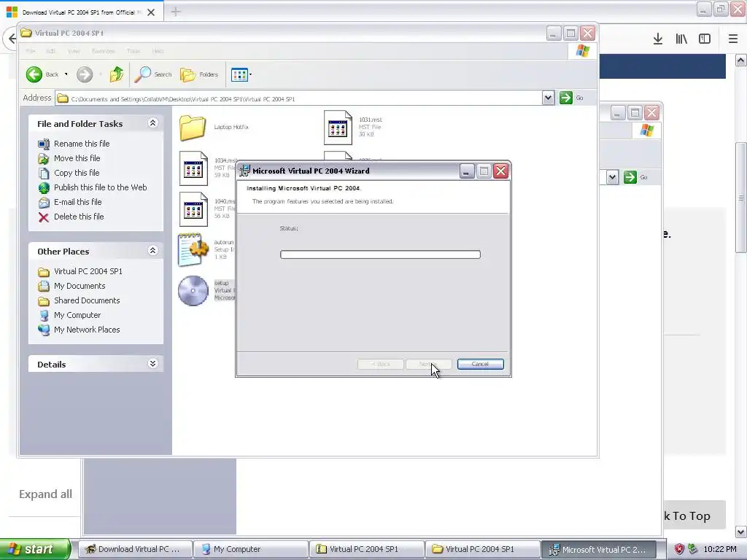The height and width of the screenshot is (560, 747).
Task: Click the Forward arrow in Explorer toolbar
Action: (x=85, y=74)
